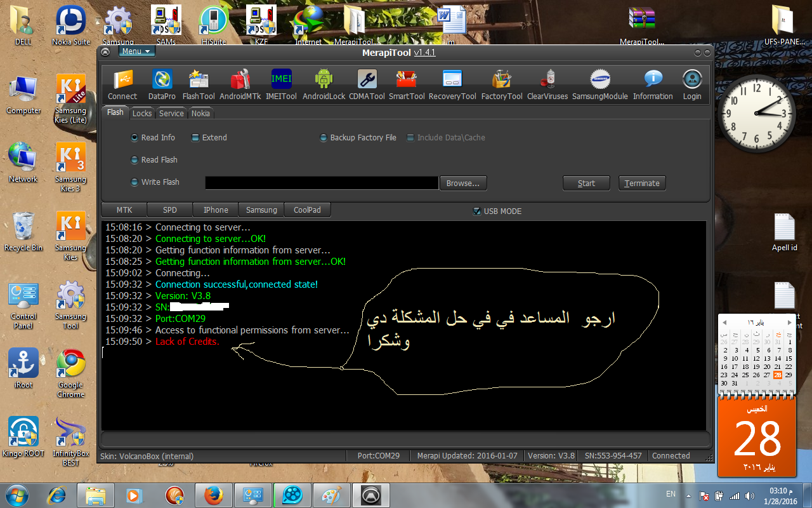Toggle the Extend checkbox
Image resolution: width=812 pixels, height=508 pixels.
pyautogui.click(x=209, y=138)
